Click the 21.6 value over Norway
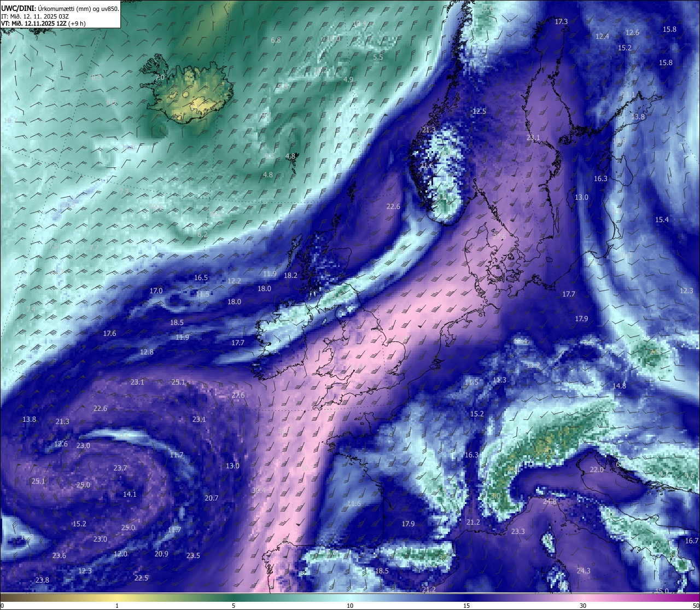 coord(427,165)
